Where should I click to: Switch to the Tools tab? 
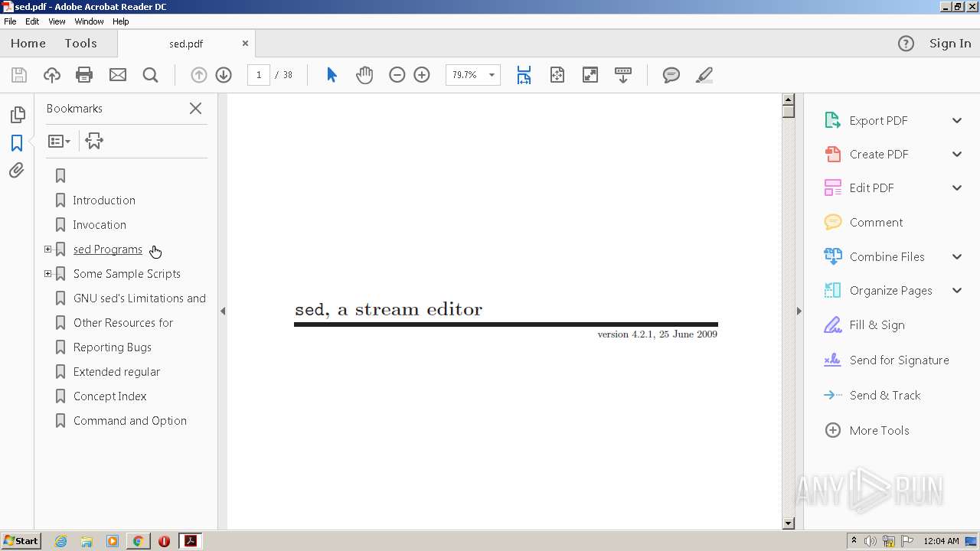coord(80,44)
